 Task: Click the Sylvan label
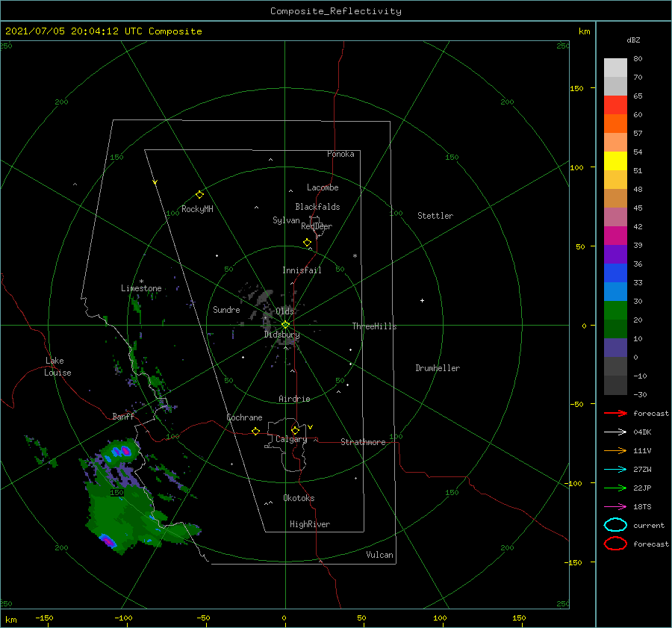click(286, 220)
